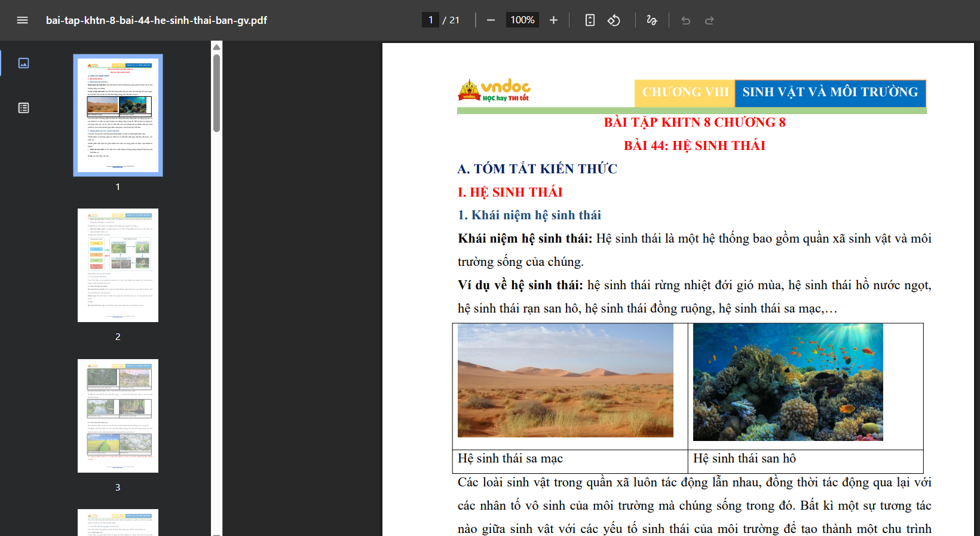The width and height of the screenshot is (980, 536).
Task: Click the undo arrow icon
Action: click(x=685, y=20)
